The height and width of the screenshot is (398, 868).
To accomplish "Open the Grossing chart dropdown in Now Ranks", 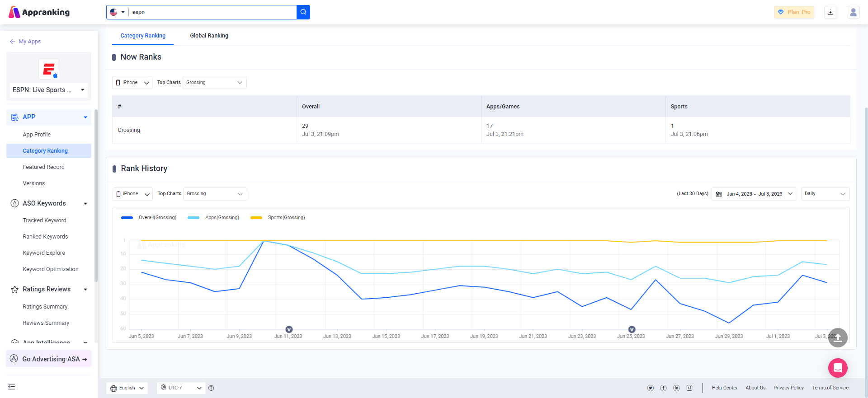I will click(215, 83).
